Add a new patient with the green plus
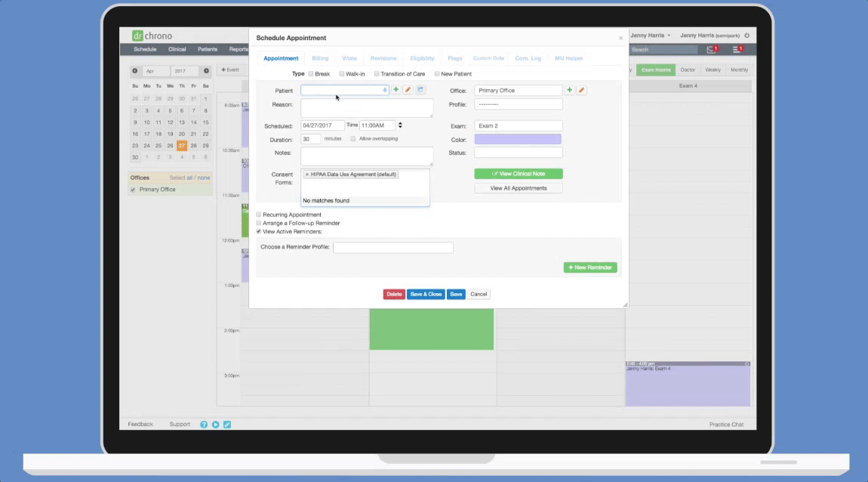 click(396, 90)
